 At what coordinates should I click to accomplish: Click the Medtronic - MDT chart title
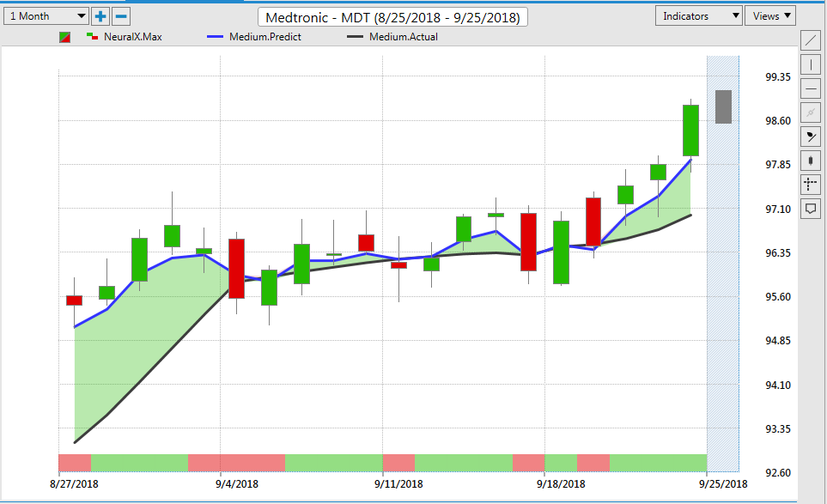(x=392, y=17)
